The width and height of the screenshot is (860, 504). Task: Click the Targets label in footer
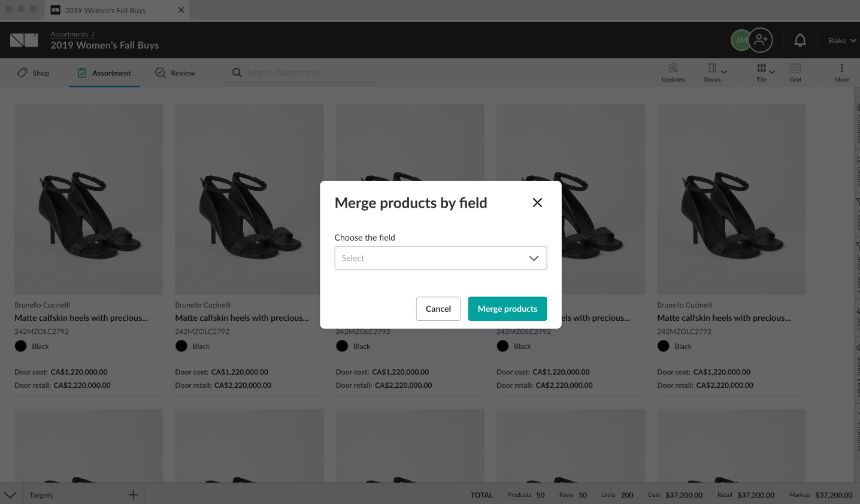coord(41,495)
